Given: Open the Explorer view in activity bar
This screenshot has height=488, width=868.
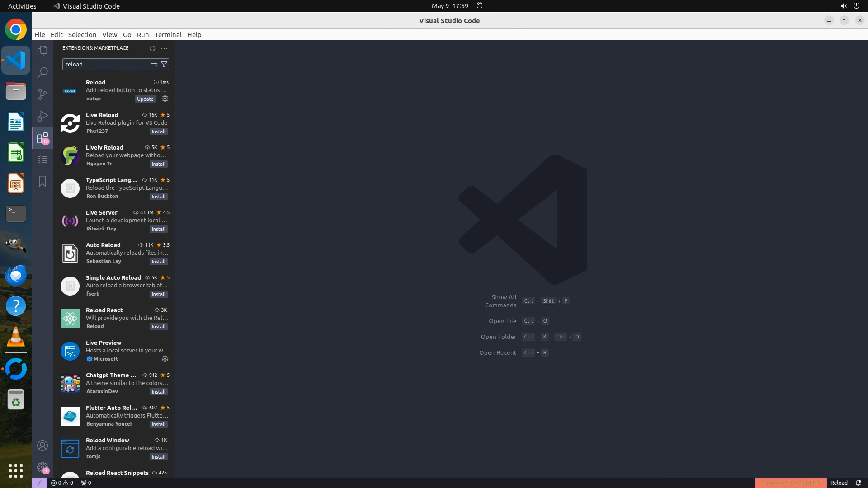Looking at the screenshot, I should click(42, 51).
